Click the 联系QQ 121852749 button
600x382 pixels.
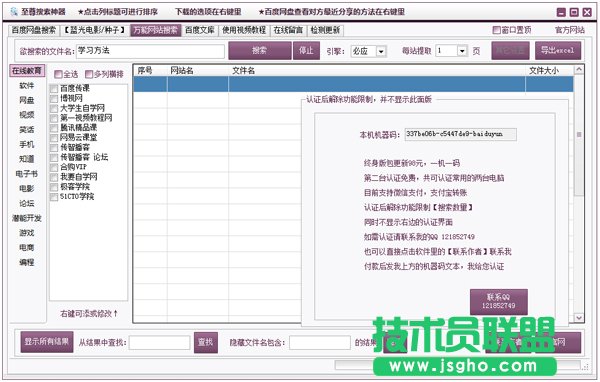pos(499,302)
